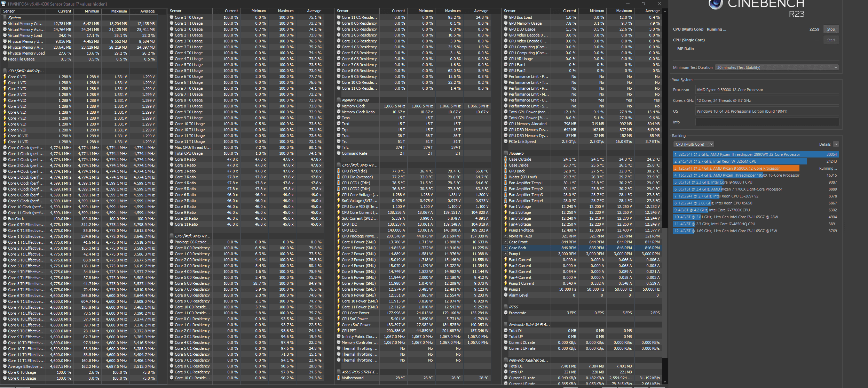
Task: Click the fan icon beside MoRa NF-A20
Action: click(506, 236)
